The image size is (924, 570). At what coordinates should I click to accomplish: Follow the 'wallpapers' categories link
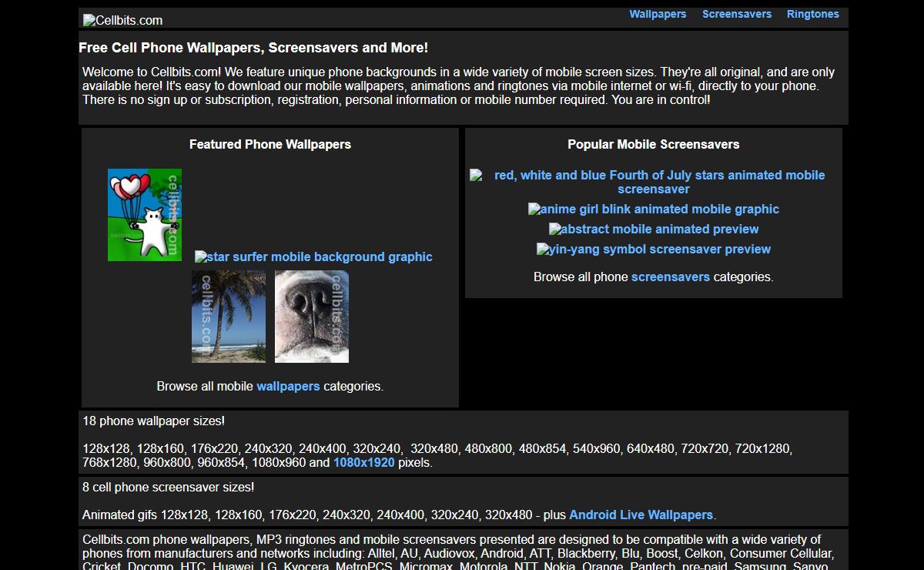(288, 386)
